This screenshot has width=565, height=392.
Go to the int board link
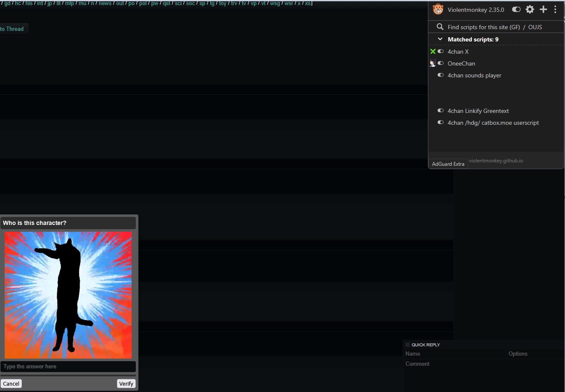click(40, 3)
